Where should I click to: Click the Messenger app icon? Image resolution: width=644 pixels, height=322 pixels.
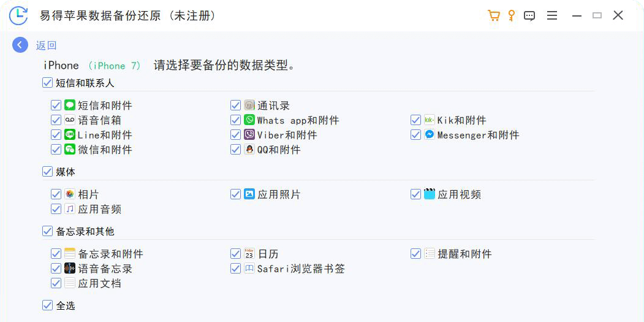(429, 134)
